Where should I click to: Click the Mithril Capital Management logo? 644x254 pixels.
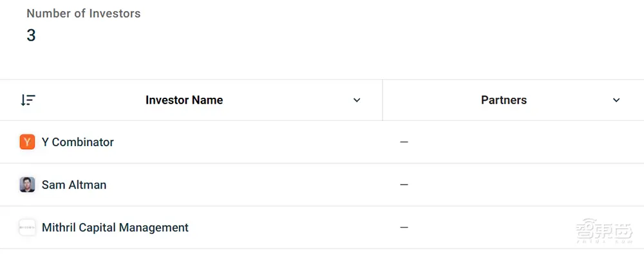pos(27,228)
